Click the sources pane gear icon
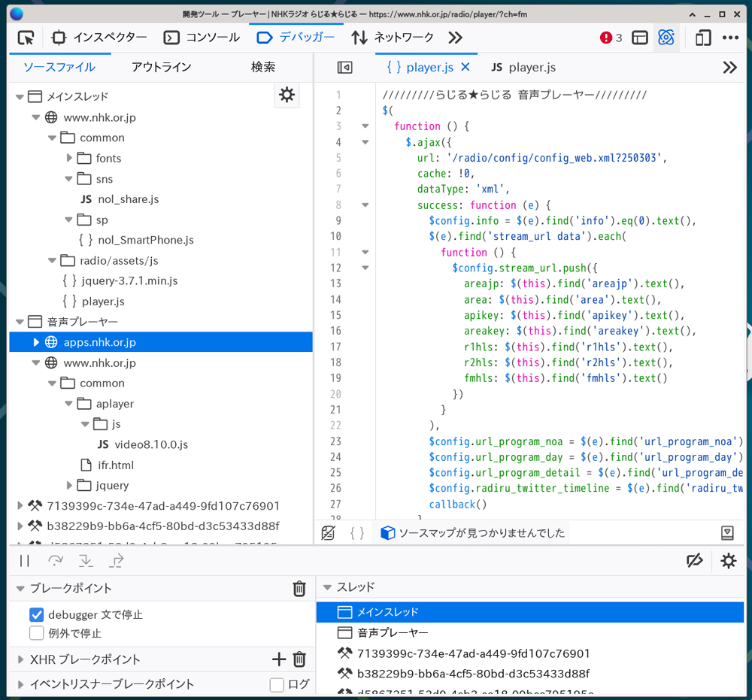Viewport: 752px width, 700px height. point(287,95)
